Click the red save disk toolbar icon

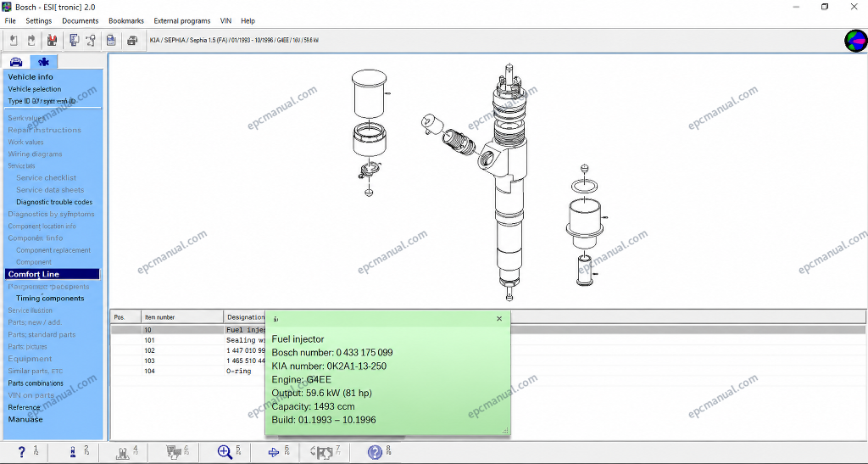pyautogui.click(x=52, y=41)
